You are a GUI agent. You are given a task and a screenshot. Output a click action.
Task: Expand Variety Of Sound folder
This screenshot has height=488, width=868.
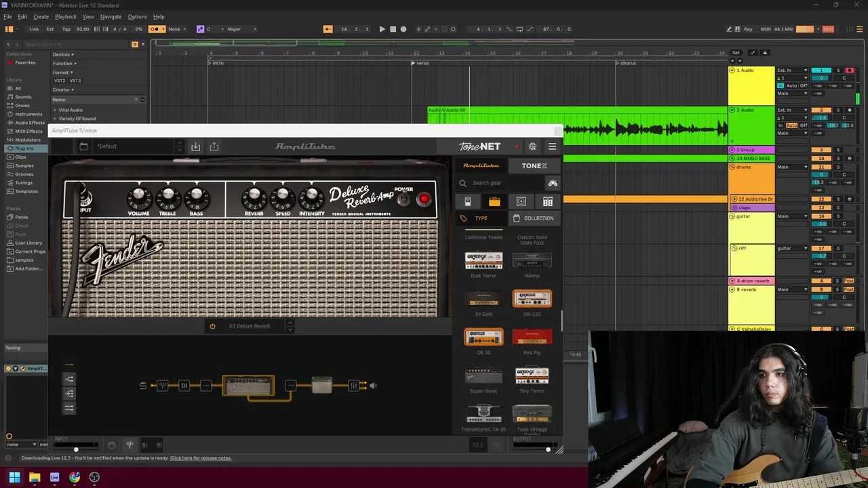[x=55, y=119]
